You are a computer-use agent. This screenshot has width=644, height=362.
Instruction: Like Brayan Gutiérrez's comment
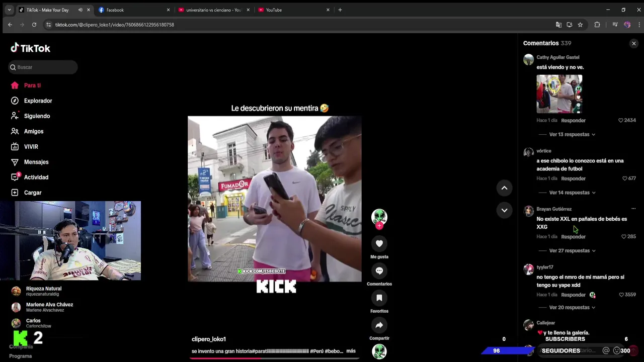tap(624, 237)
